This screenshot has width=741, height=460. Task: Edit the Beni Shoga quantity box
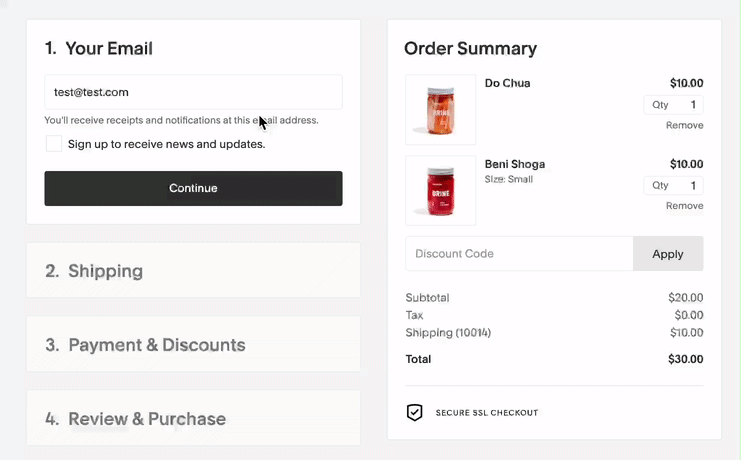pyautogui.click(x=673, y=185)
